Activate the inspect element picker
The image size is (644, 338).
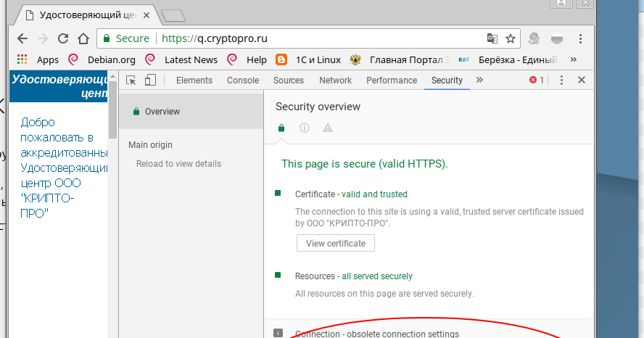pyautogui.click(x=131, y=81)
